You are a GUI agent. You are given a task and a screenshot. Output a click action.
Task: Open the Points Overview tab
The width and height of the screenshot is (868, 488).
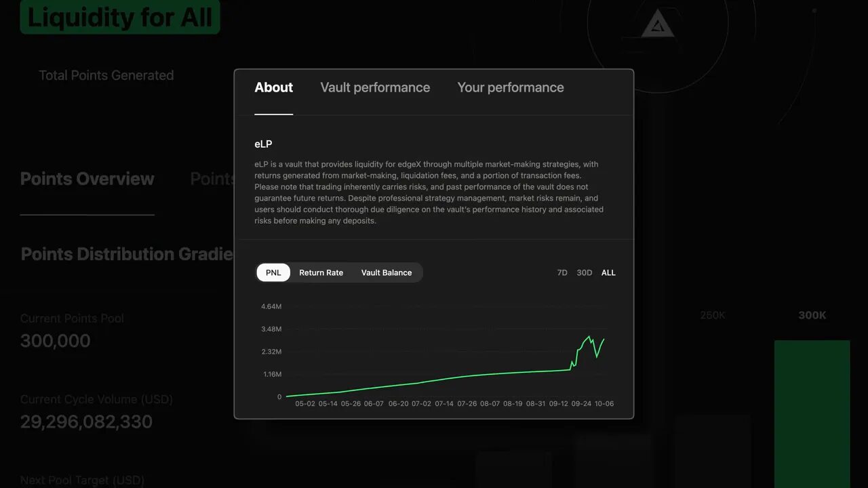point(87,179)
